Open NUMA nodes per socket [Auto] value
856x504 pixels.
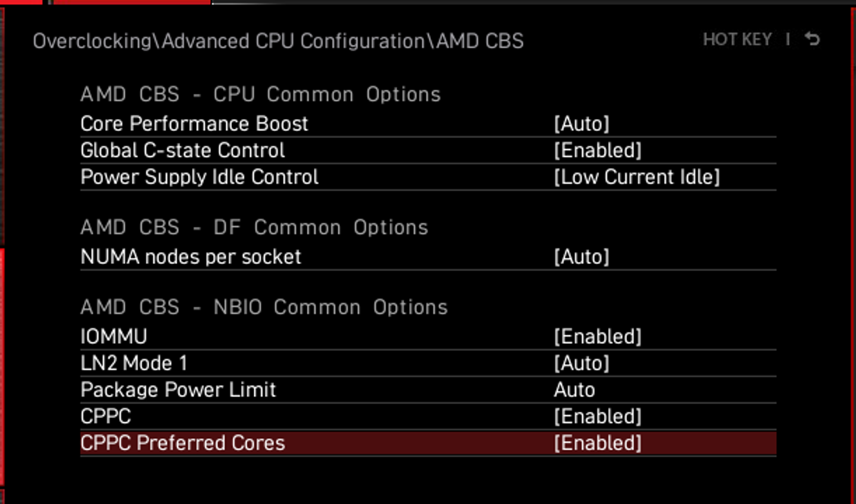(581, 257)
